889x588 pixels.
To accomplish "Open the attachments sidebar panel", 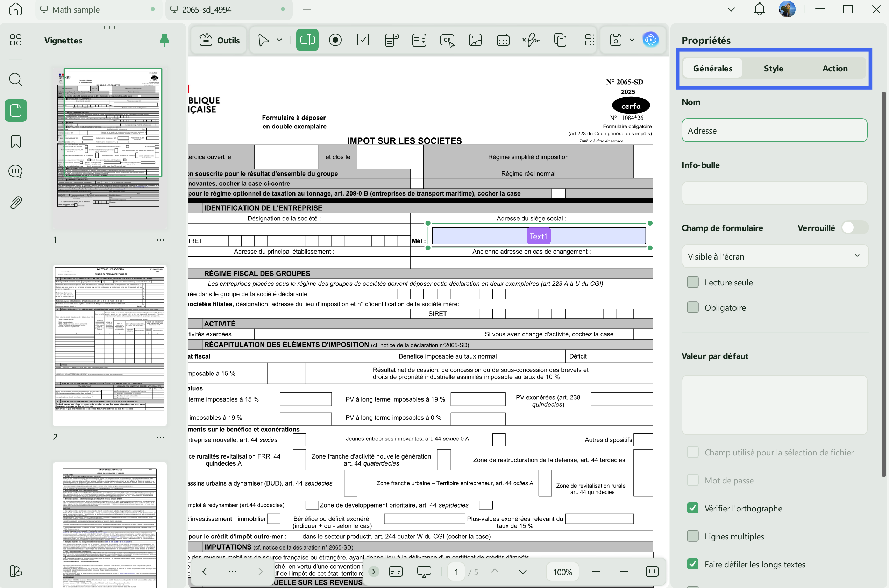I will (16, 203).
